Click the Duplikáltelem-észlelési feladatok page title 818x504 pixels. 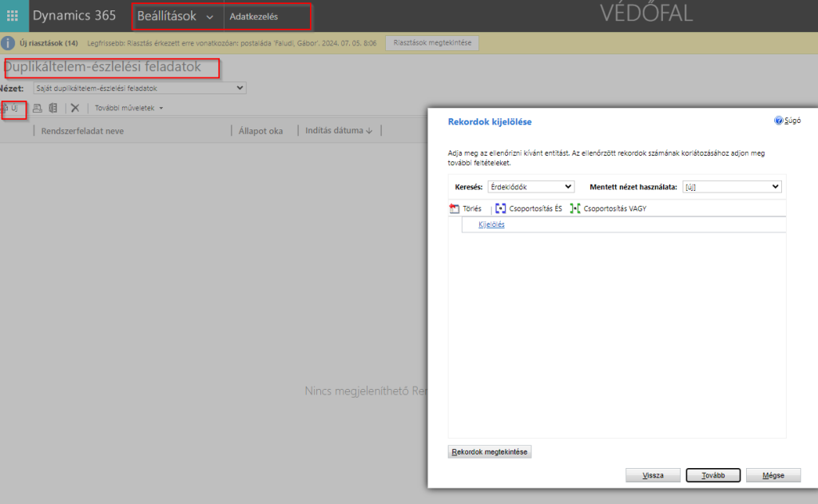(x=102, y=67)
